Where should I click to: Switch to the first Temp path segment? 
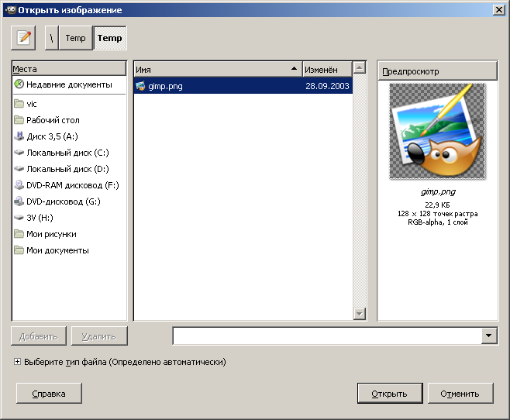(x=75, y=38)
